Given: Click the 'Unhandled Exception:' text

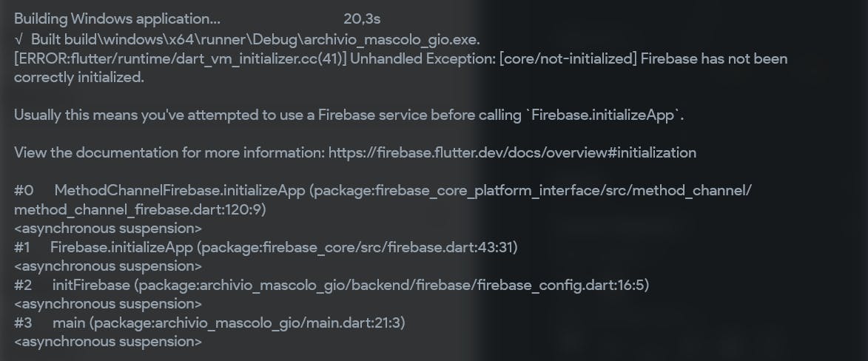Looking at the screenshot, I should click(x=423, y=58).
